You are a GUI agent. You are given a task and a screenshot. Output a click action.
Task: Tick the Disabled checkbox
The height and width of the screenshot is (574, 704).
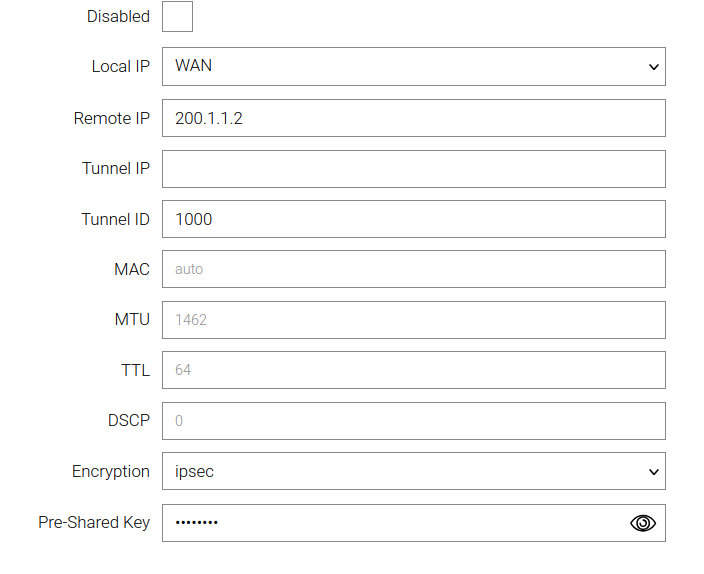tap(177, 17)
